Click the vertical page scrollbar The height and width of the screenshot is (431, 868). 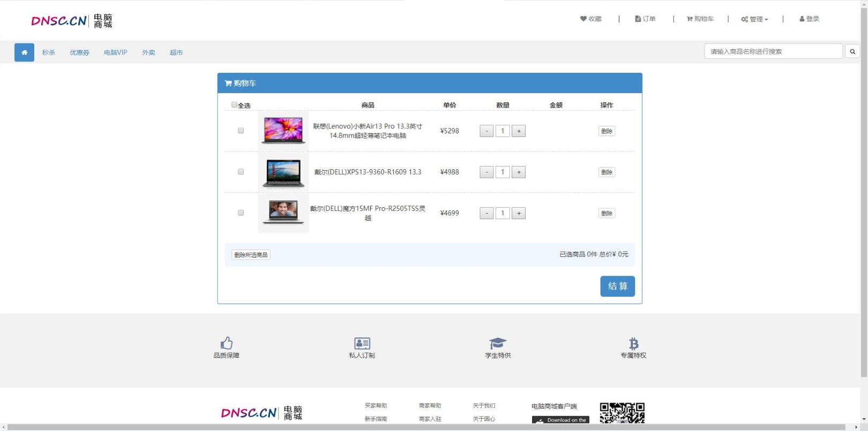click(x=864, y=193)
